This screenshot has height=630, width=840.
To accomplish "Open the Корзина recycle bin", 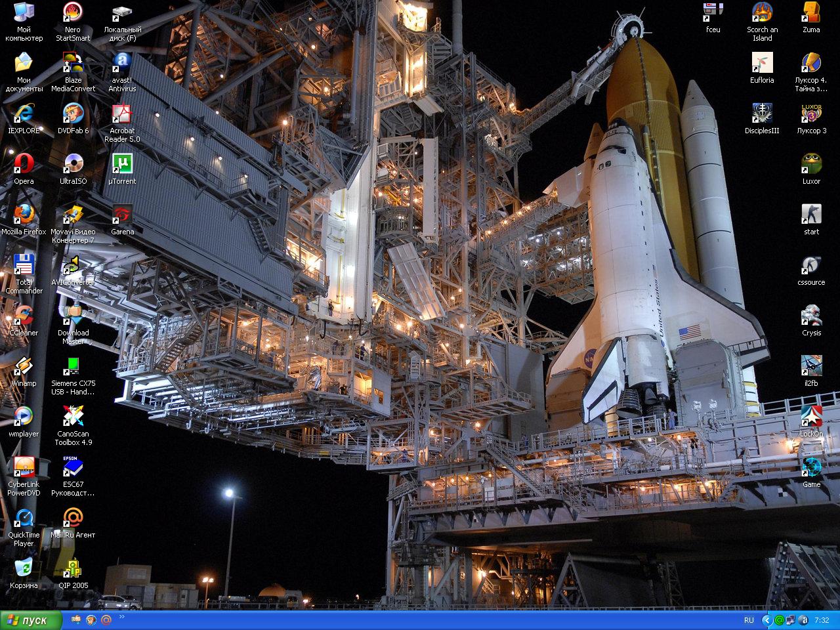I will pos(24,568).
